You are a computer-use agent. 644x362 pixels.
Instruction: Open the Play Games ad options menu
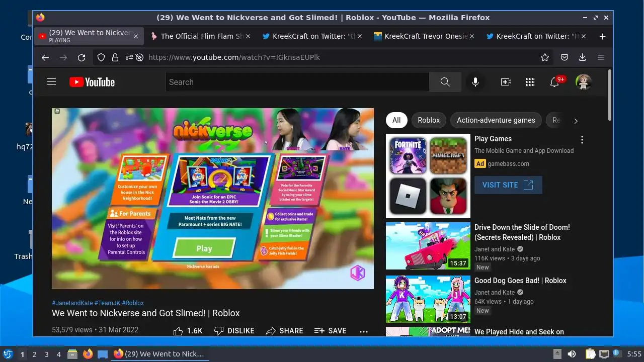tap(582, 140)
